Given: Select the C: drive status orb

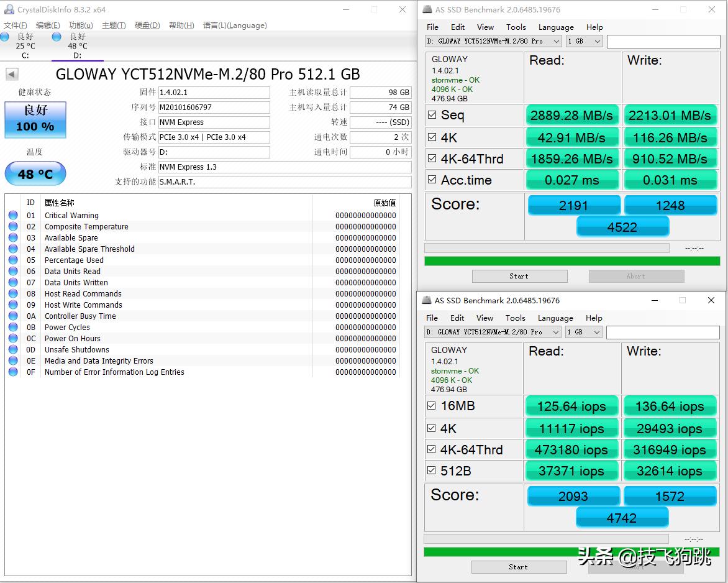Looking at the screenshot, I should 4,37.
